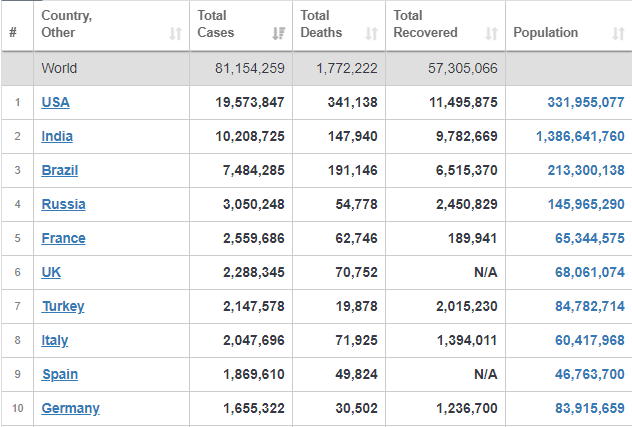Open Brazil population 213,300,138 link

tap(586, 170)
